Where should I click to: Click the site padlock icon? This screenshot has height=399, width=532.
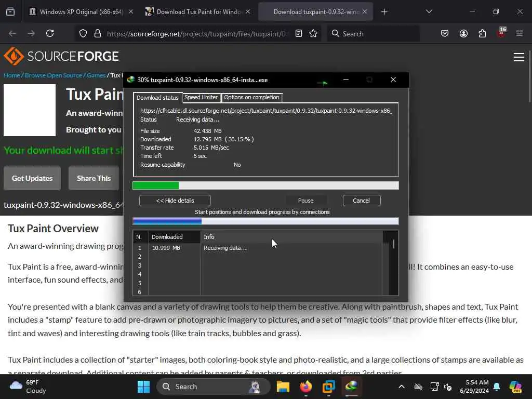98,34
